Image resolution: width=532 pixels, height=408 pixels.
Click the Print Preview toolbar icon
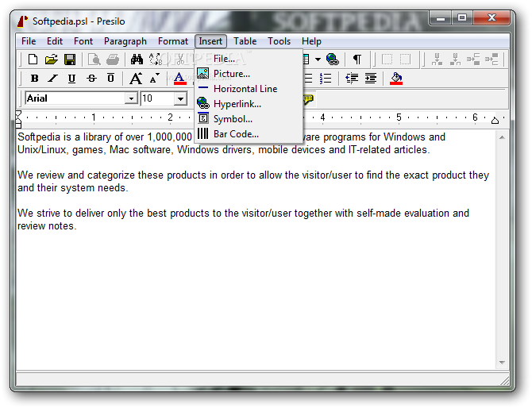point(94,60)
